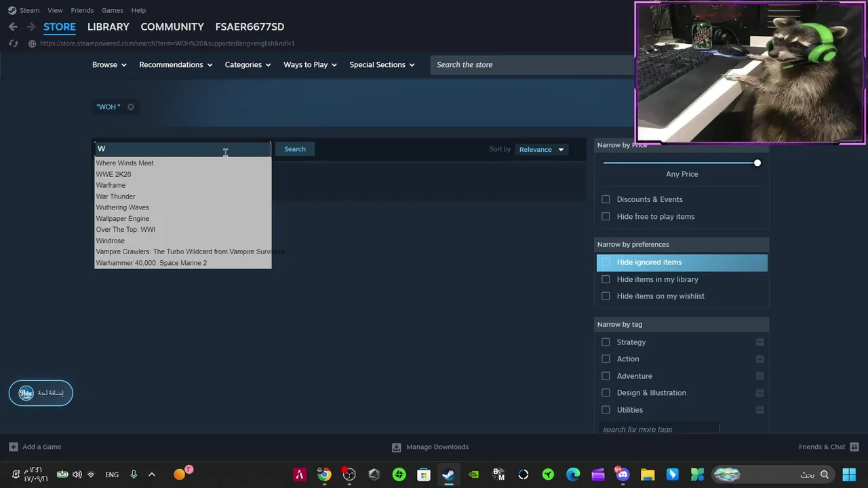This screenshot has height=488, width=868.
Task: Open the FSAER6677SD profile tab
Action: click(250, 26)
